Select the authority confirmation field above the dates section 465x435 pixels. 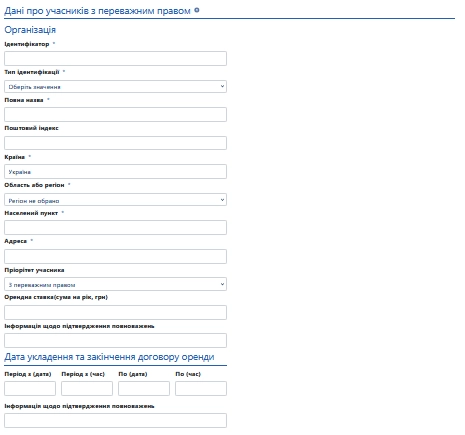click(x=115, y=341)
